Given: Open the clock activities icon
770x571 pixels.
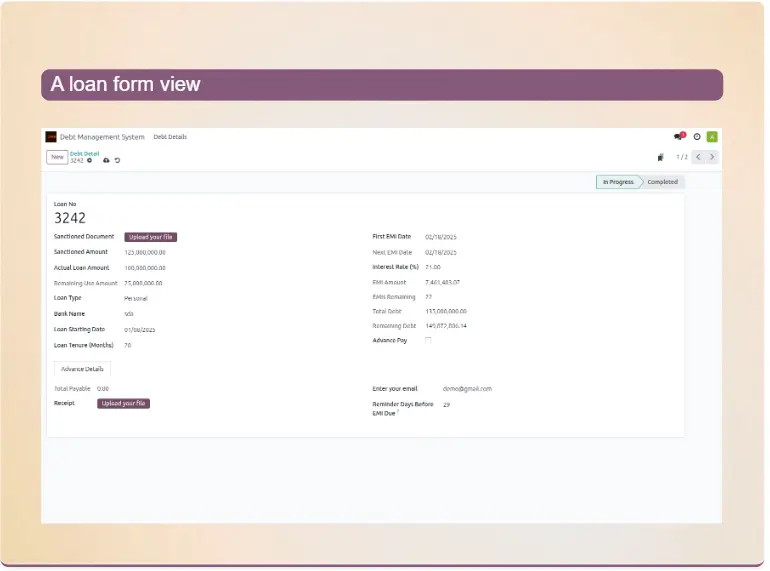Looking at the screenshot, I should (x=697, y=137).
